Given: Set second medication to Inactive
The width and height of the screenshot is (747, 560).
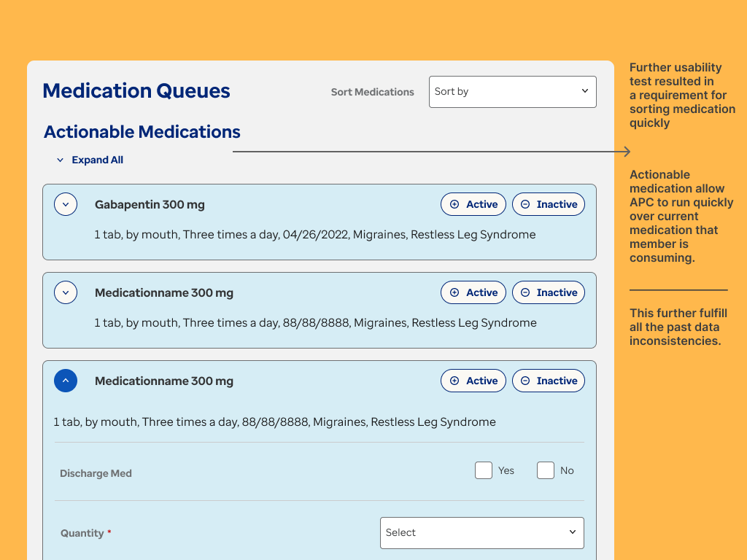Looking at the screenshot, I should click(548, 292).
